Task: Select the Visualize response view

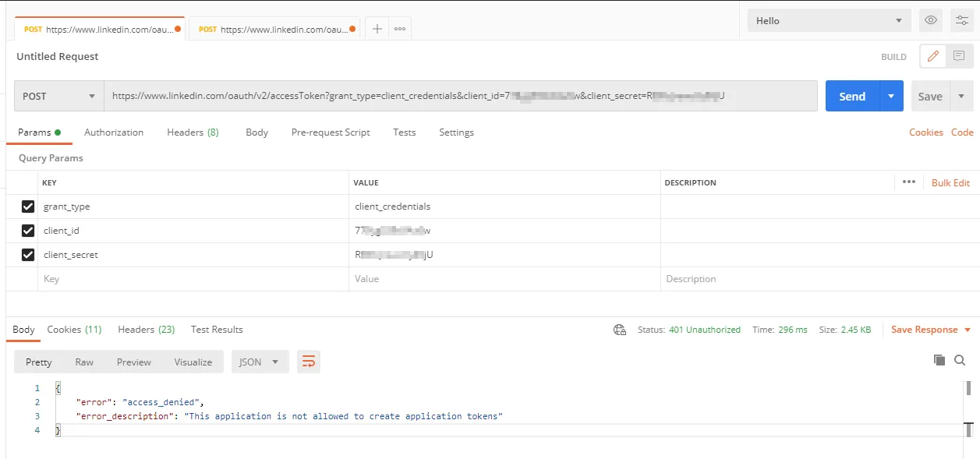Action: (193, 362)
